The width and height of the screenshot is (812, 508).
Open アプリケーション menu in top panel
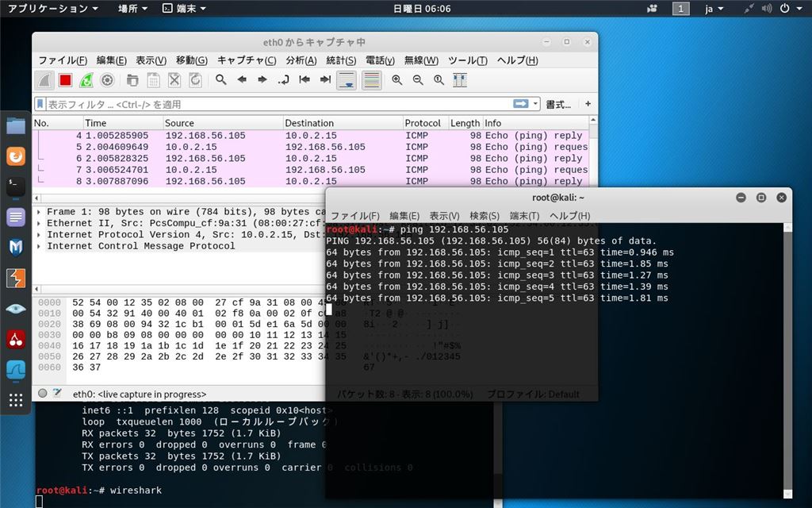coord(53,8)
